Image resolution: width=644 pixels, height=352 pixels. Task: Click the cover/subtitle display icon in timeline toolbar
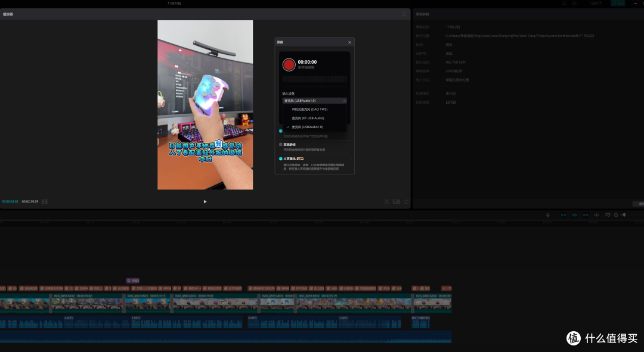click(x=608, y=215)
